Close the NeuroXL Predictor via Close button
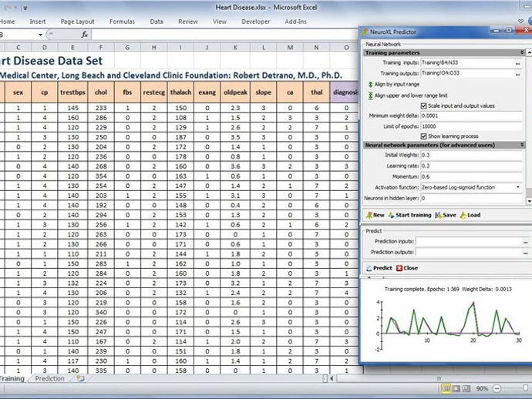Screen dimensions: 532x399 point(407,268)
